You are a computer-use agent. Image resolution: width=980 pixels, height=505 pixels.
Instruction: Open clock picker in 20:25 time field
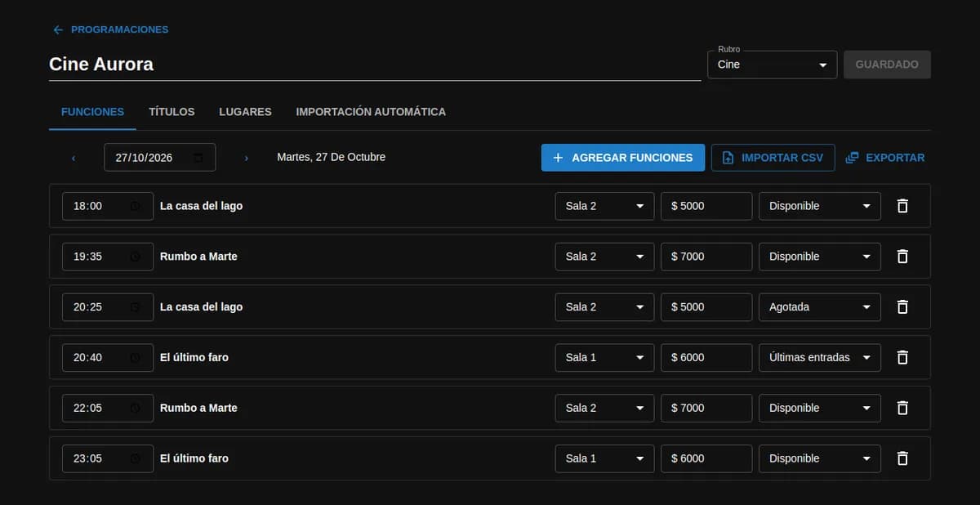(x=135, y=307)
